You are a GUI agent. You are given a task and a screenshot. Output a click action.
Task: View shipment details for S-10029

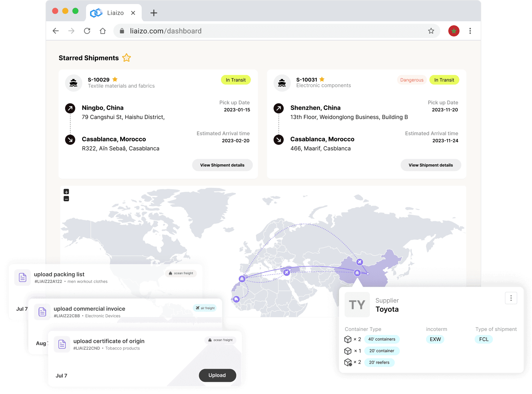coord(222,165)
